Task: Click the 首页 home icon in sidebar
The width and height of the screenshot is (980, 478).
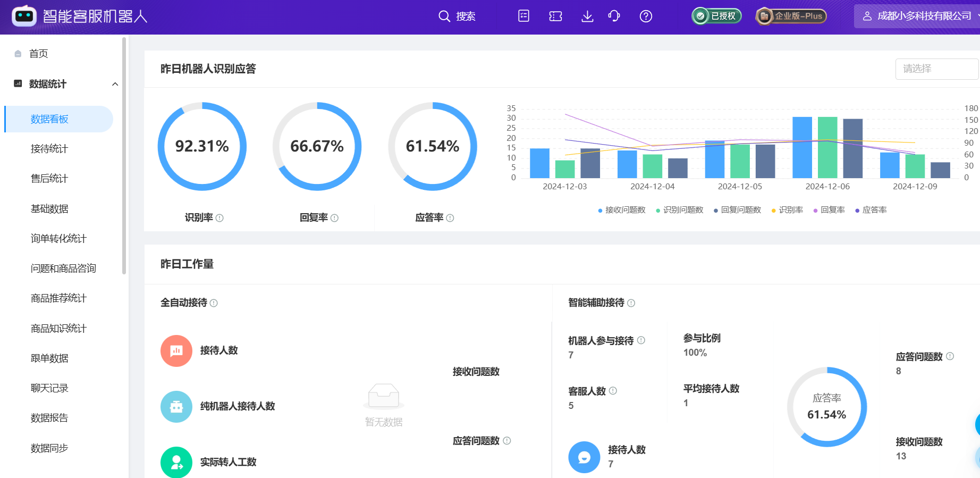Action: click(x=18, y=54)
